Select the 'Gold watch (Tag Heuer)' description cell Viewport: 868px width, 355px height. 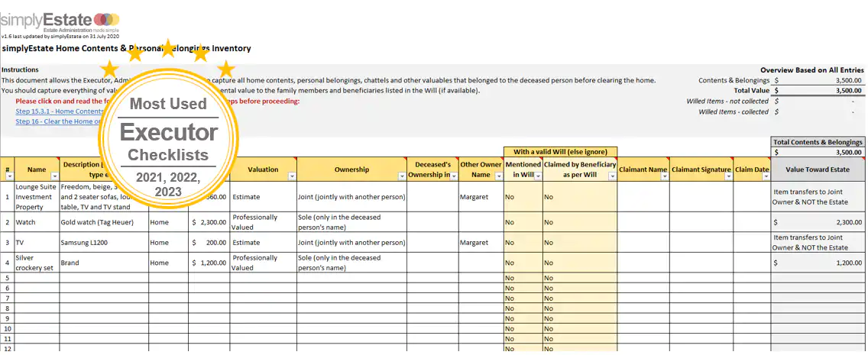click(104, 221)
